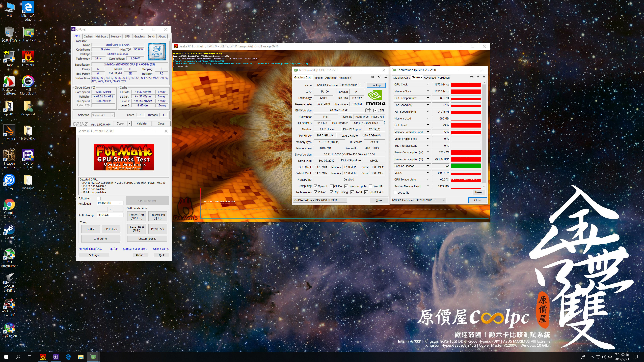Open the FastStone Capture desktop icon
This screenshot has width=644, height=362.
click(9, 85)
